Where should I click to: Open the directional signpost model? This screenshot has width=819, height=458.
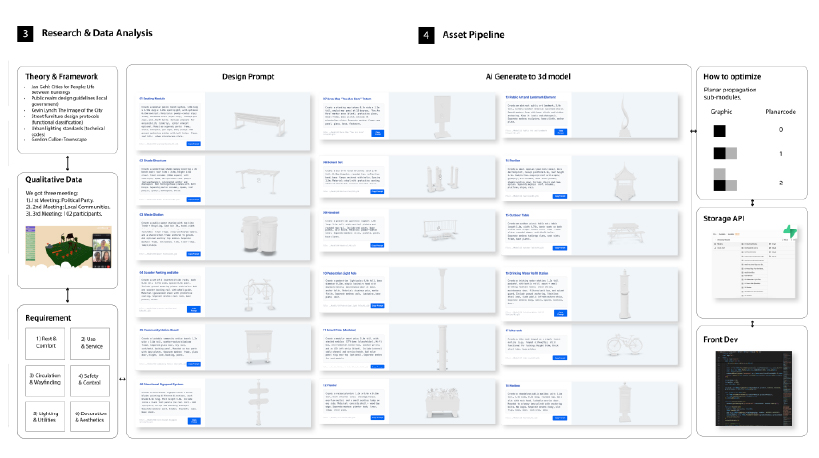click(x=259, y=402)
